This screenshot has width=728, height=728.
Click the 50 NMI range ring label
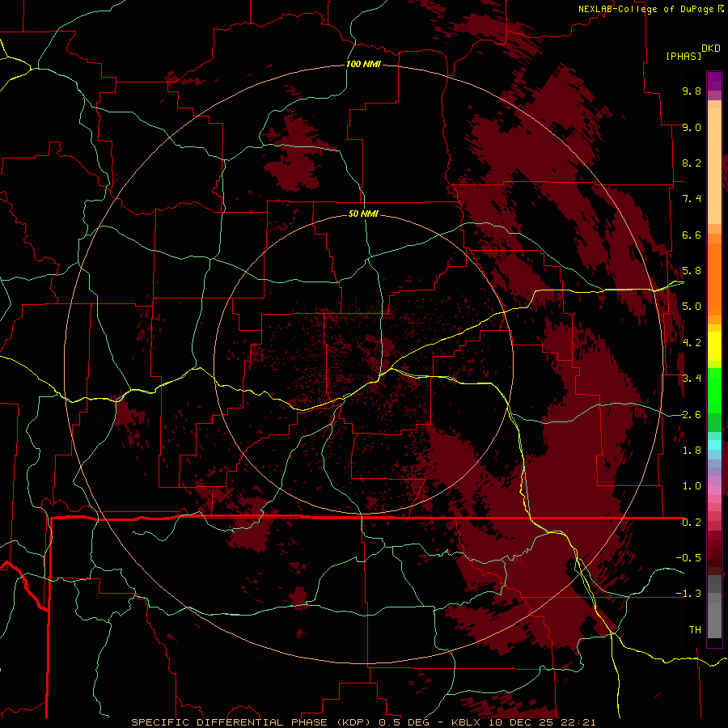tap(363, 214)
